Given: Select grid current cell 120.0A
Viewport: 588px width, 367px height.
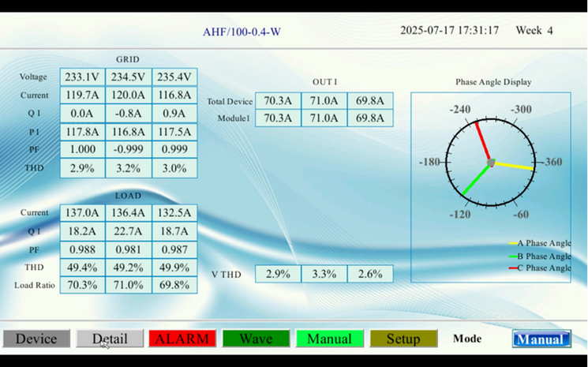Looking at the screenshot, I should tap(129, 95).
